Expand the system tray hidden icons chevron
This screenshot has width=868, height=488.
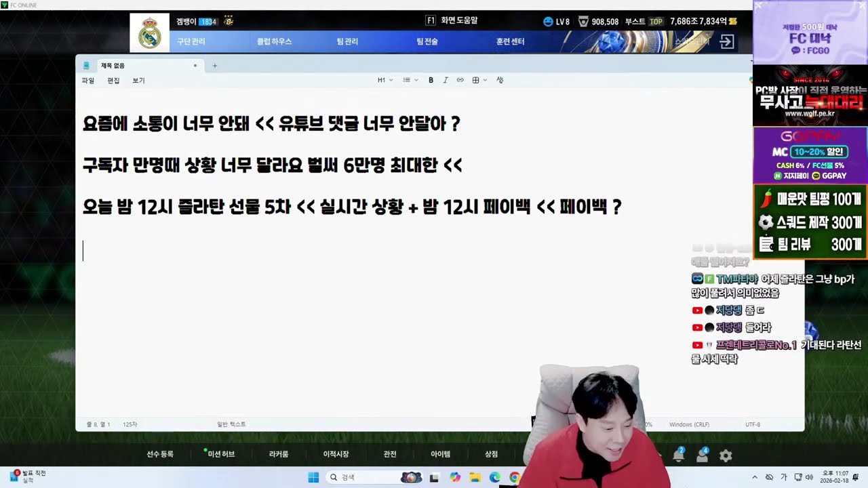tap(755, 477)
